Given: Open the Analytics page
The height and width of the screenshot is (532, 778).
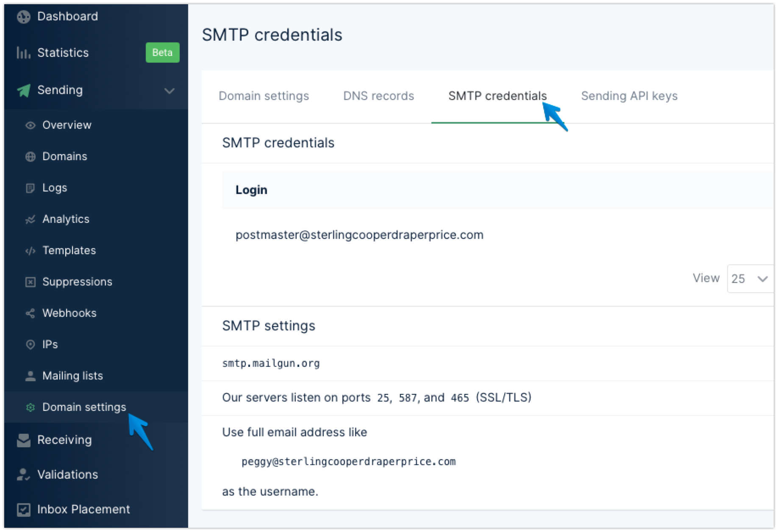Looking at the screenshot, I should pos(66,219).
